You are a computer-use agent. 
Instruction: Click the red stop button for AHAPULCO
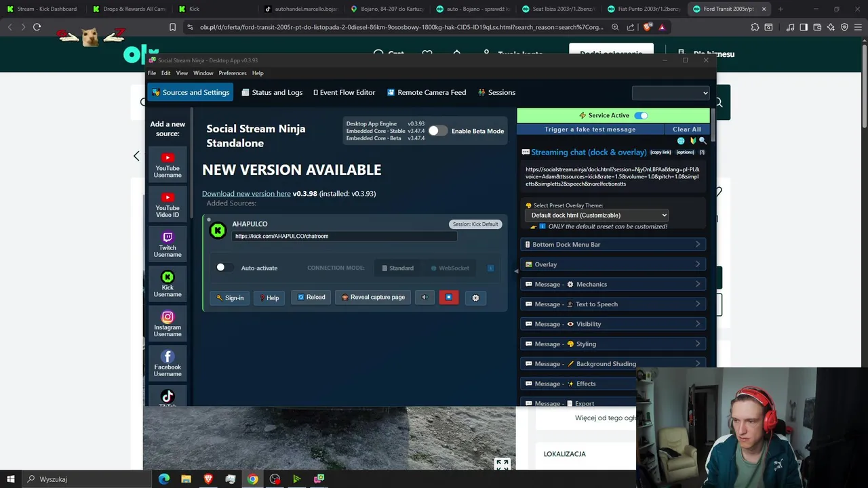448,298
